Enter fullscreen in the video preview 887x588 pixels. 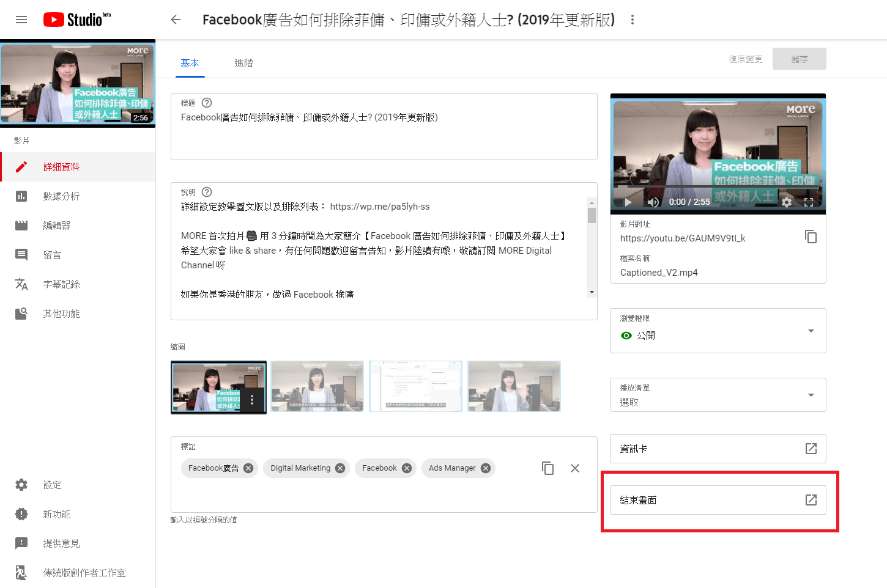pyautogui.click(x=809, y=202)
